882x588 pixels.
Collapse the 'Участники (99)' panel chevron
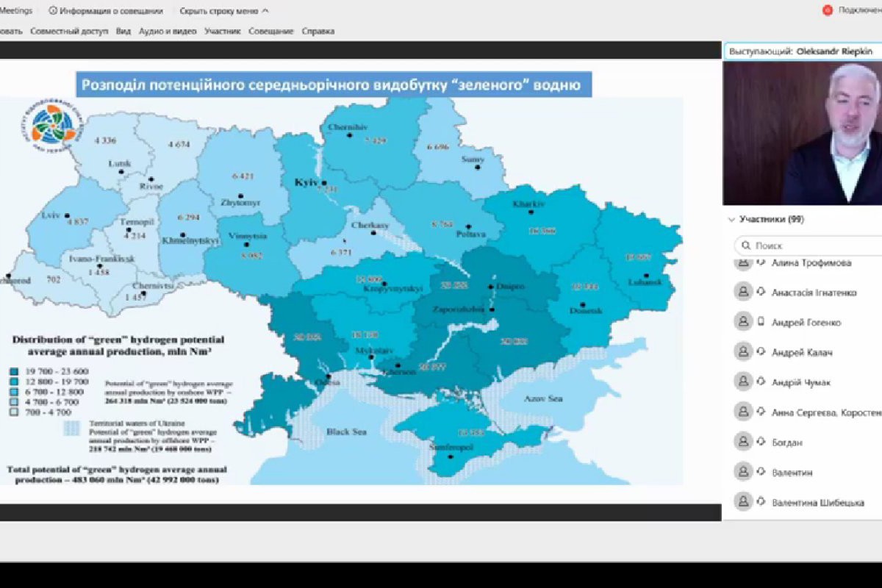tap(731, 219)
